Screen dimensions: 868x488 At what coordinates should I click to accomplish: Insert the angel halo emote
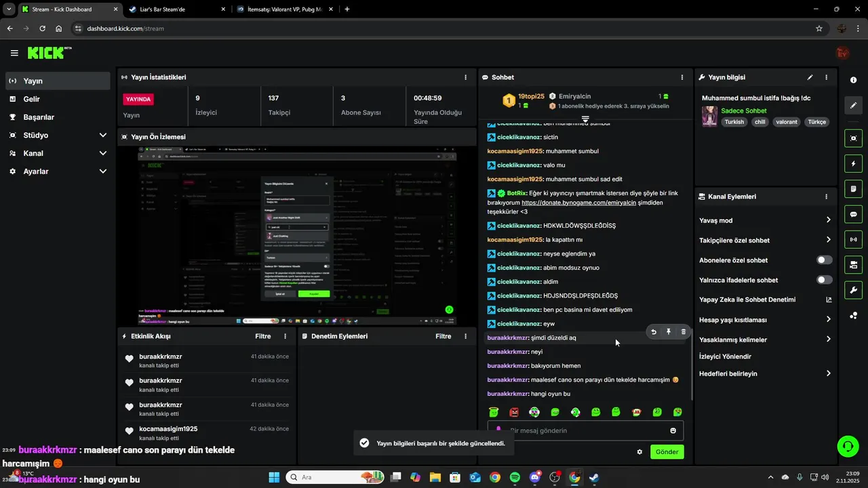tap(494, 412)
